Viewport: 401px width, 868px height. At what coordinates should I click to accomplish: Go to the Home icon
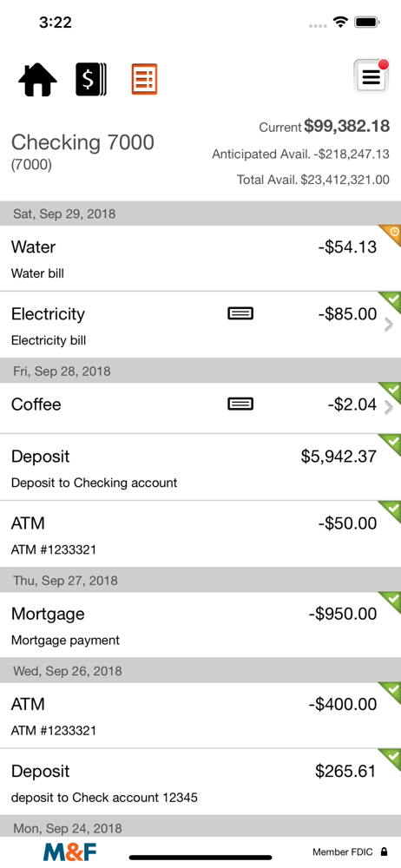[37, 80]
